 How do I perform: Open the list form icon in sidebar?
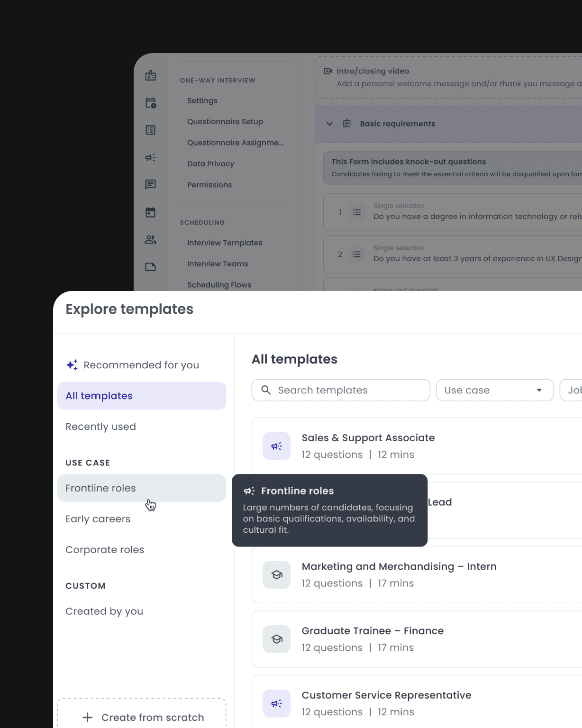[151, 130]
